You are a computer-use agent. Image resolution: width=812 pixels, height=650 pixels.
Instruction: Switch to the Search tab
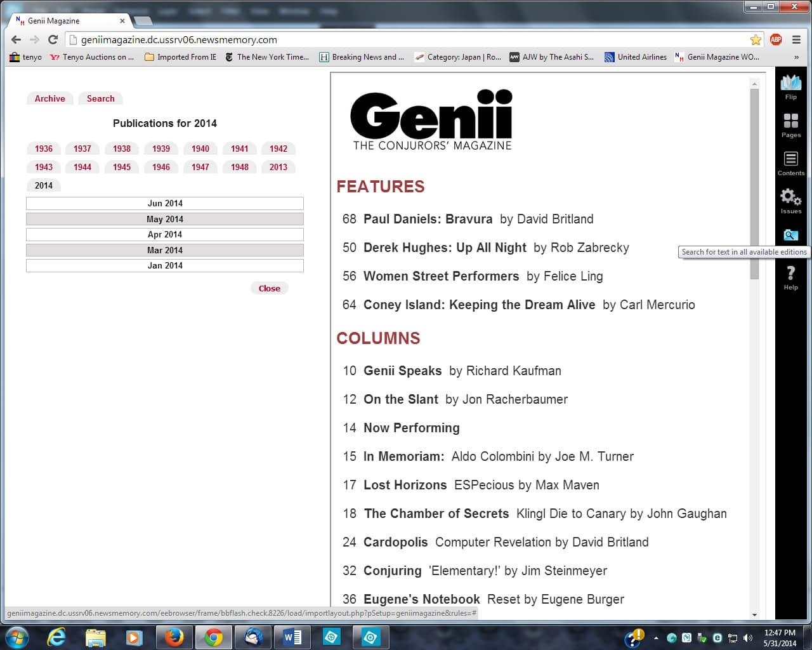pos(100,98)
